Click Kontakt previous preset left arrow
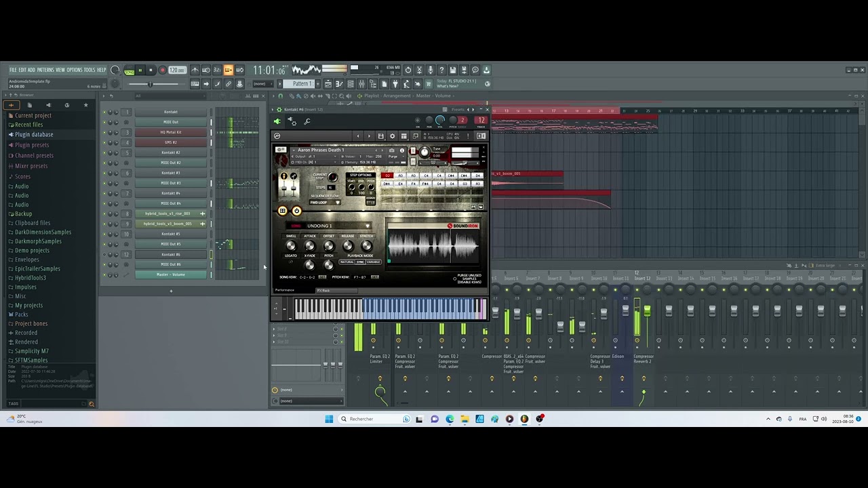Image resolution: width=868 pixels, height=488 pixels. tap(358, 136)
